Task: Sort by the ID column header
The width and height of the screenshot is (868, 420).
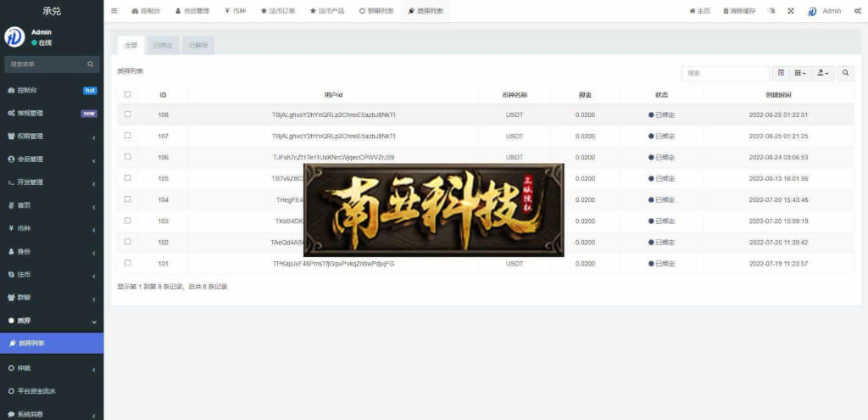Action: coord(163,95)
